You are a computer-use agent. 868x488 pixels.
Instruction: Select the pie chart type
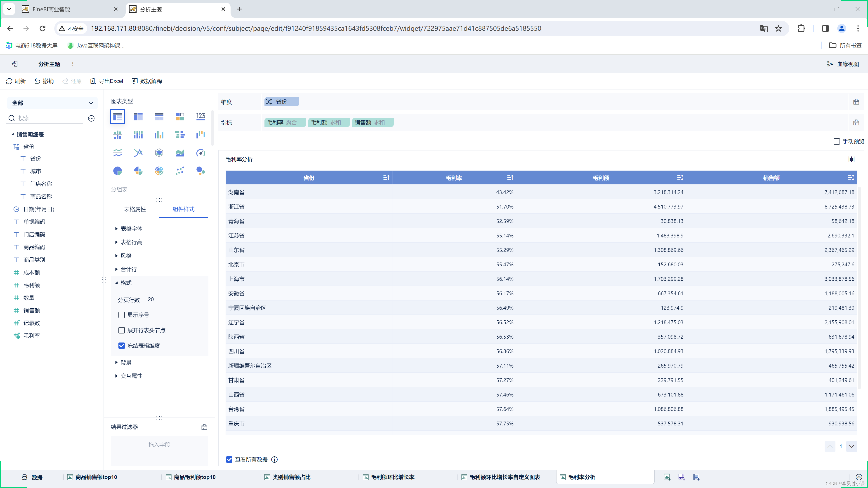(118, 171)
